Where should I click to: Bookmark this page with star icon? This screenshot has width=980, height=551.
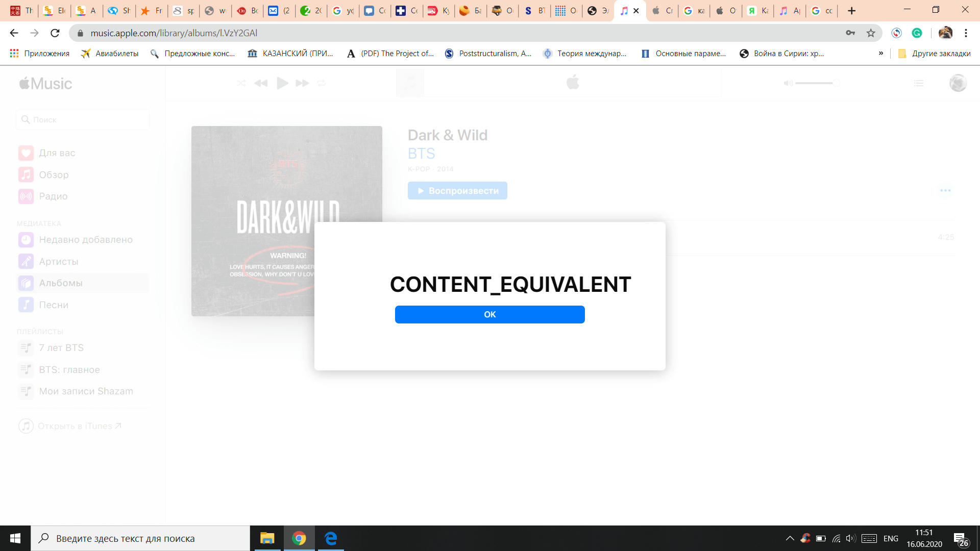click(x=871, y=33)
